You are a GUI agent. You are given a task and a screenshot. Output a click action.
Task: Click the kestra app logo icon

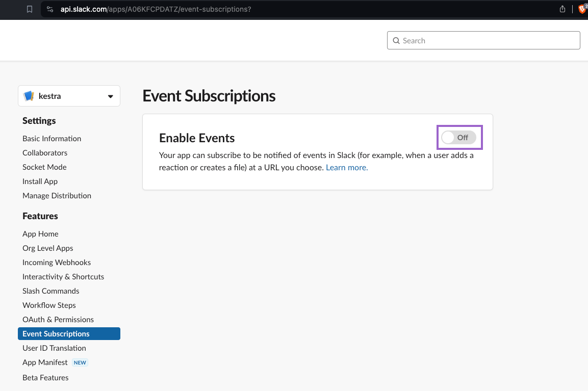click(29, 96)
